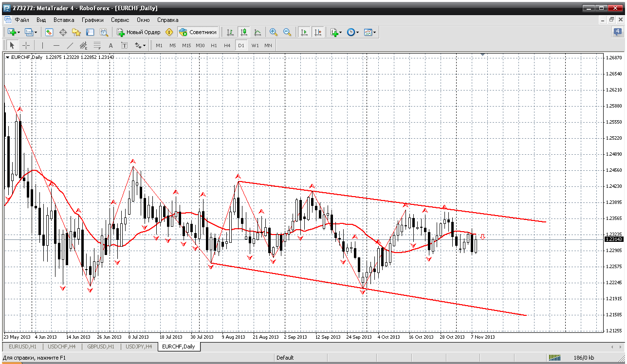Switch to M15 timeframe

tap(186, 45)
